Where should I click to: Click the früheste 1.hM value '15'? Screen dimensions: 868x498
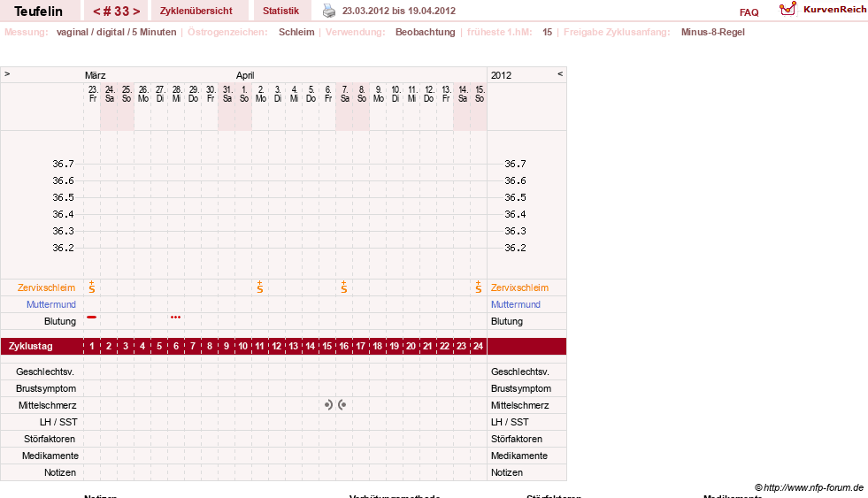click(x=547, y=32)
